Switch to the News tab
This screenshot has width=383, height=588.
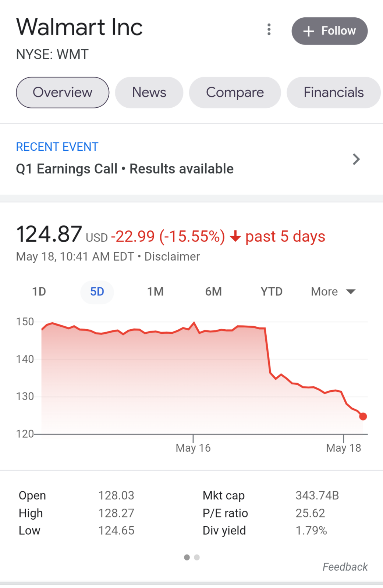tap(149, 93)
